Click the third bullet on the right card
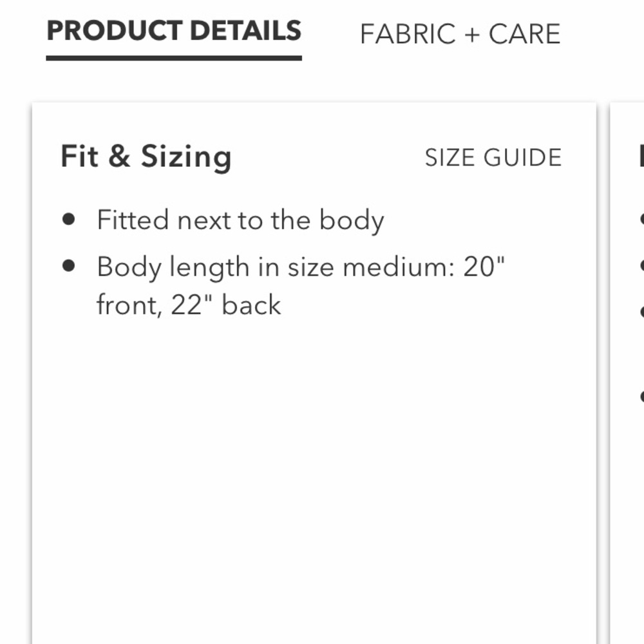Viewport: 644px width, 644px height. [x=642, y=311]
